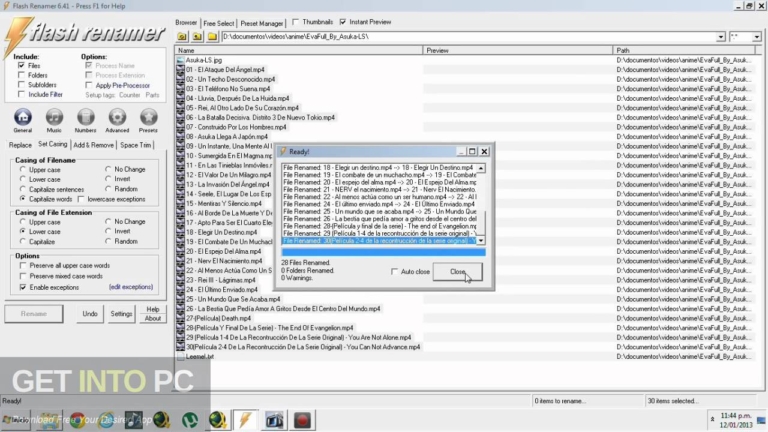
Task: Switch to the Set Casing tab
Action: click(52, 144)
